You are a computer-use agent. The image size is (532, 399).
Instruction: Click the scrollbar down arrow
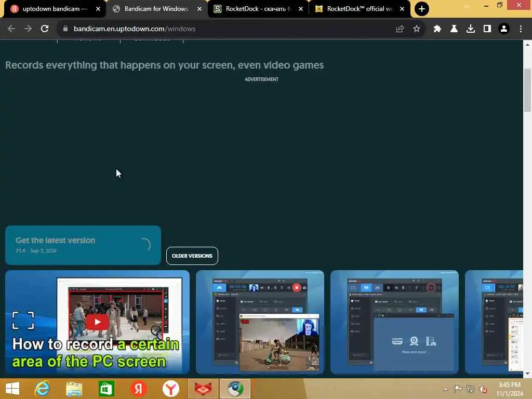tap(527, 374)
